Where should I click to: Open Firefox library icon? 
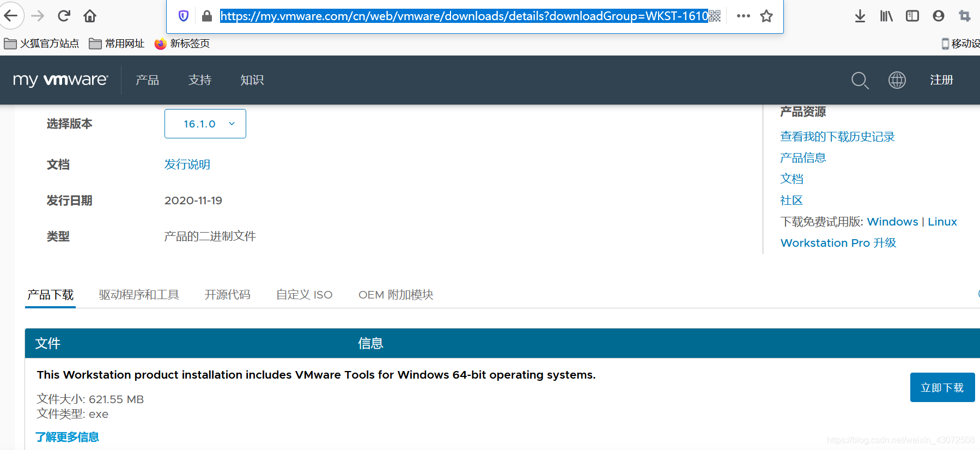[x=886, y=16]
